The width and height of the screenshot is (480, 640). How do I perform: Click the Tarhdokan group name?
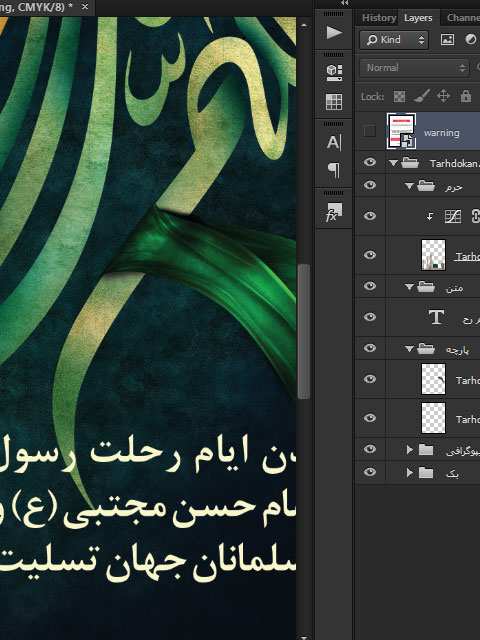(x=454, y=164)
